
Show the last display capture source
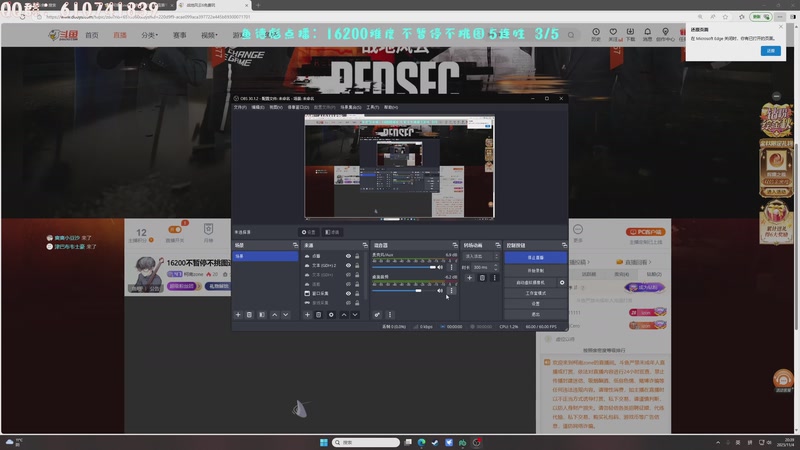[348, 303]
